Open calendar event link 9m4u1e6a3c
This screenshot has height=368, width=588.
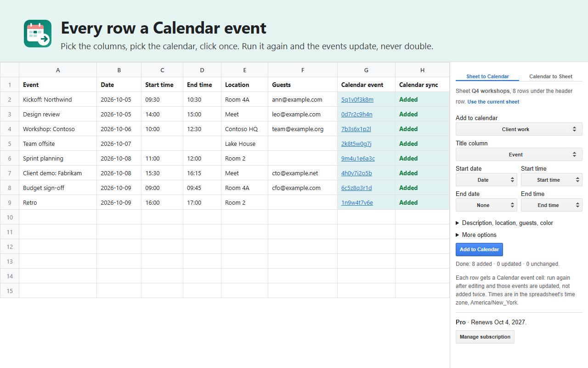358,159
